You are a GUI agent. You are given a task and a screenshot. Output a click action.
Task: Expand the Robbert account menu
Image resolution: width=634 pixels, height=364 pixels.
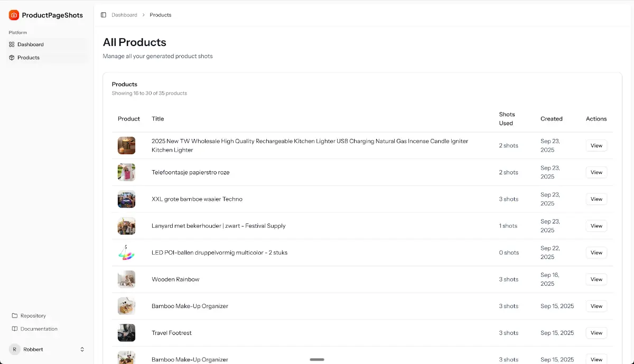click(82, 349)
